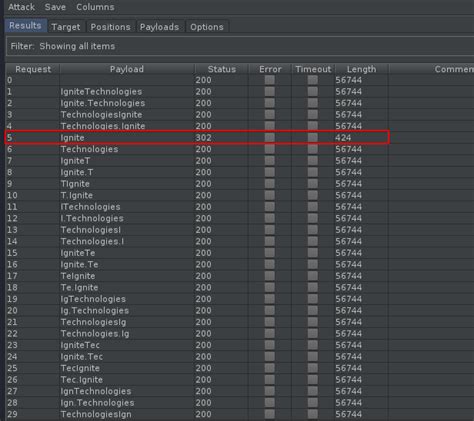Toggle Error checkbox in Technologies.Ig row
Screen dimensions: 474x421
tap(270, 333)
